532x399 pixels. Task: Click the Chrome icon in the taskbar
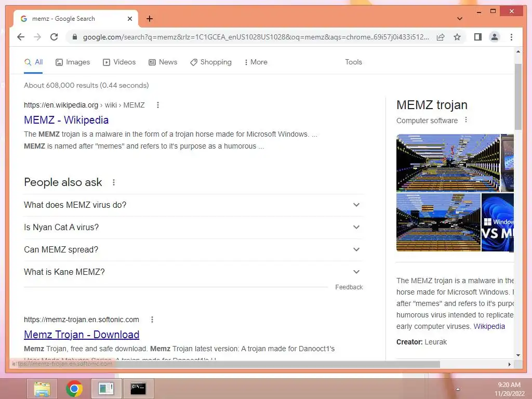(x=74, y=389)
